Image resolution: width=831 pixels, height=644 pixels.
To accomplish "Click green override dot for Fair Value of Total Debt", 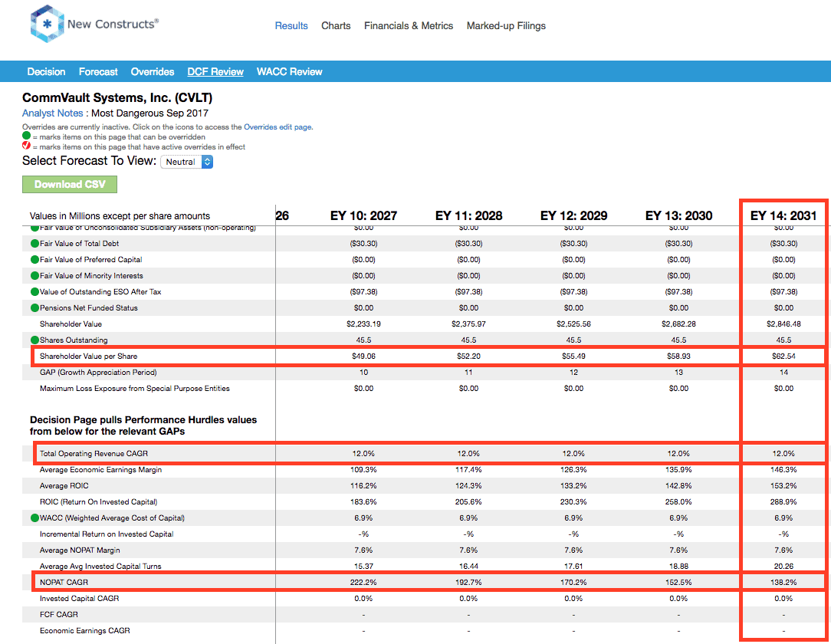I will pos(35,243).
